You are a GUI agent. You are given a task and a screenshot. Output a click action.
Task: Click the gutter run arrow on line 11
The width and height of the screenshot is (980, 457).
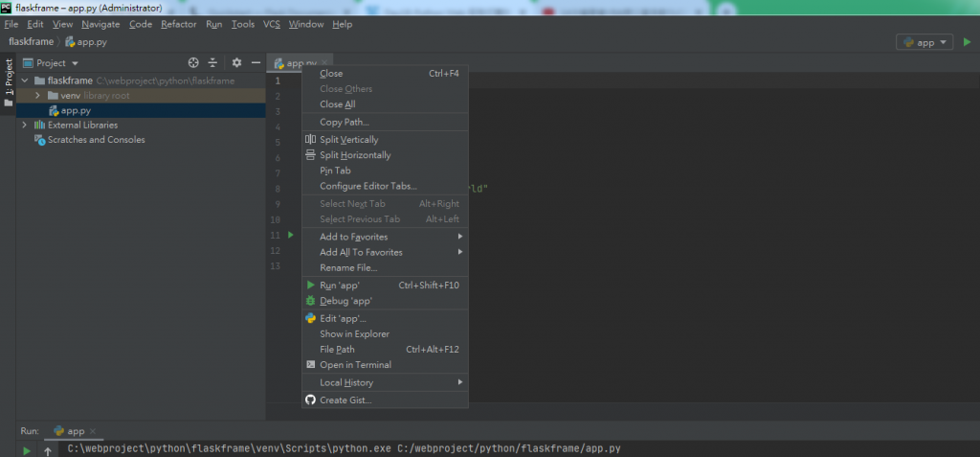click(291, 236)
